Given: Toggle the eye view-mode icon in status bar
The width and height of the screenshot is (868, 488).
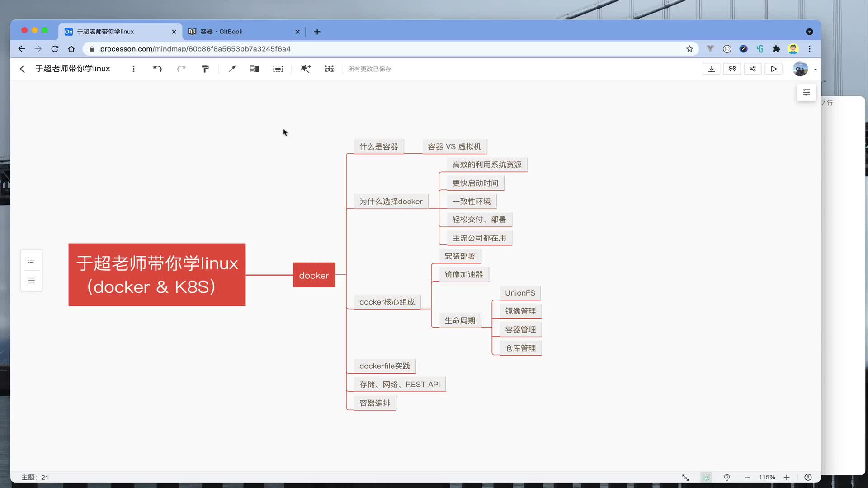Looking at the screenshot, I should click(x=706, y=478).
